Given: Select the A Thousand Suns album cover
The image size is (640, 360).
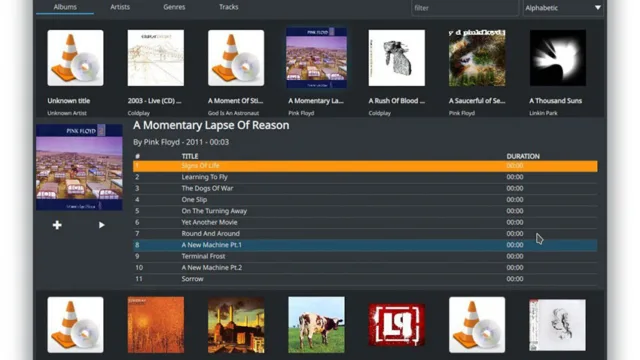Looking at the screenshot, I should [x=558, y=58].
